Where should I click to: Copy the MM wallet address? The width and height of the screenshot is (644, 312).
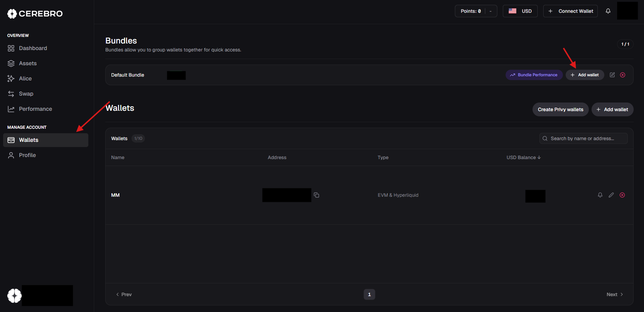coord(316,195)
